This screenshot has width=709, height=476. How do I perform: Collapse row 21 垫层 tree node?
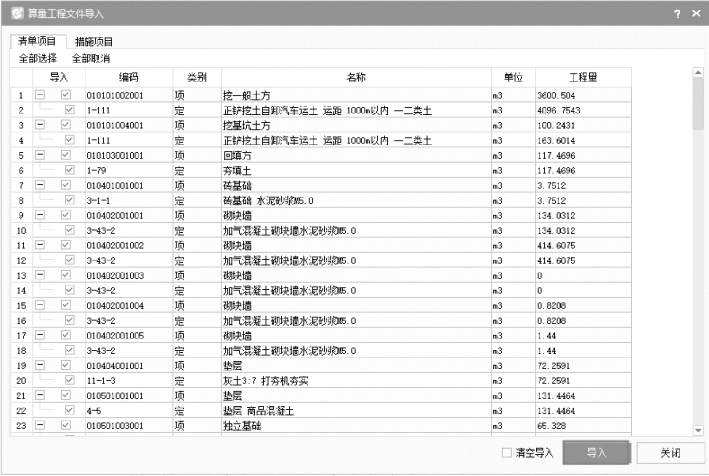point(40,395)
